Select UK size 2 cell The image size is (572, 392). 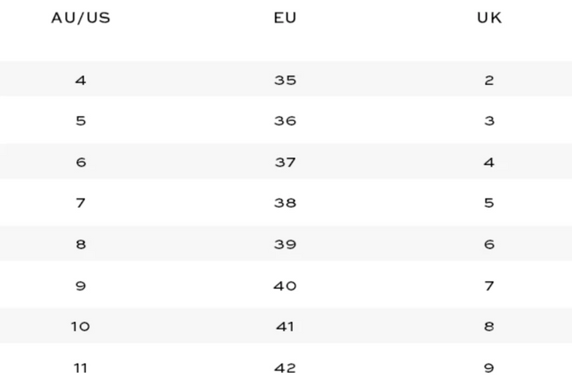tap(489, 80)
